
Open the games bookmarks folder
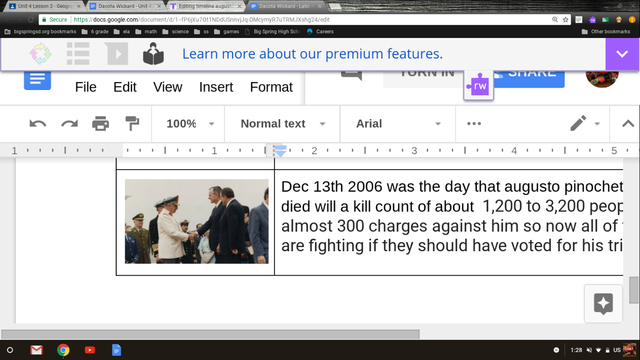coord(227,31)
